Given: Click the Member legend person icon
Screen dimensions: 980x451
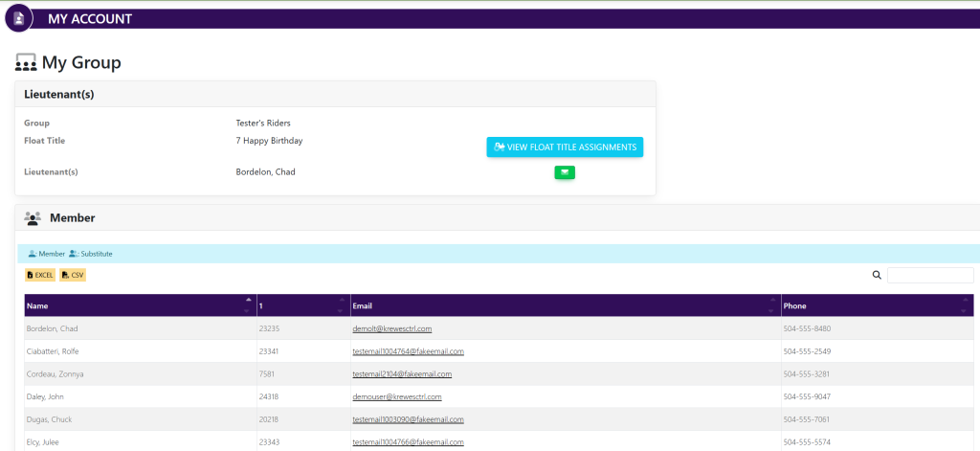Looking at the screenshot, I should 33,254.
